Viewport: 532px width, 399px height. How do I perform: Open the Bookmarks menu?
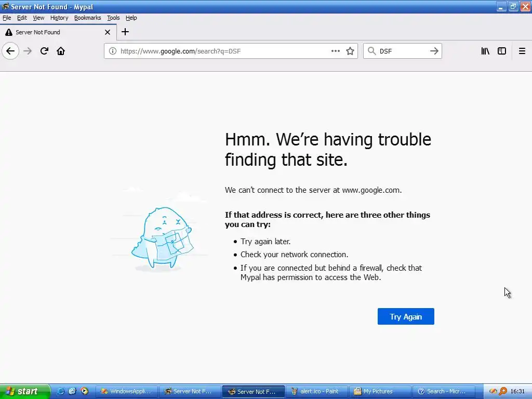click(x=87, y=18)
